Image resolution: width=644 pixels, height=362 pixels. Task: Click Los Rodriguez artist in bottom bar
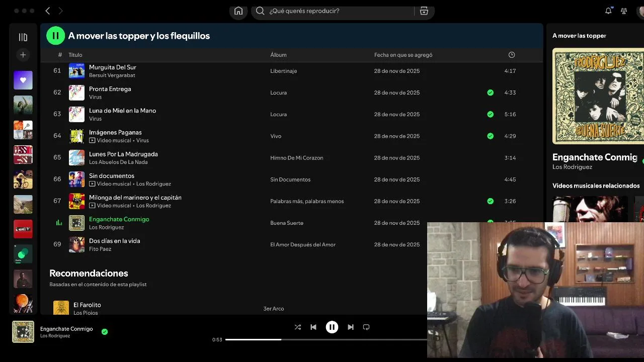pyautogui.click(x=55, y=336)
